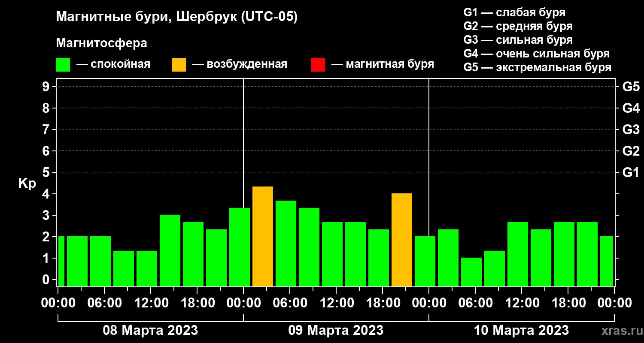Click the 06:00 tick label for 09 Марта
Screen dimensions: 644x343
click(x=290, y=303)
